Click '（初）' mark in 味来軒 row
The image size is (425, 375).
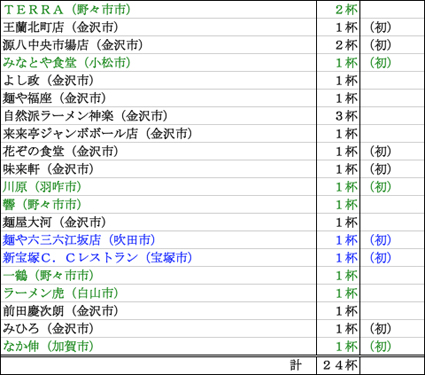click(x=380, y=169)
